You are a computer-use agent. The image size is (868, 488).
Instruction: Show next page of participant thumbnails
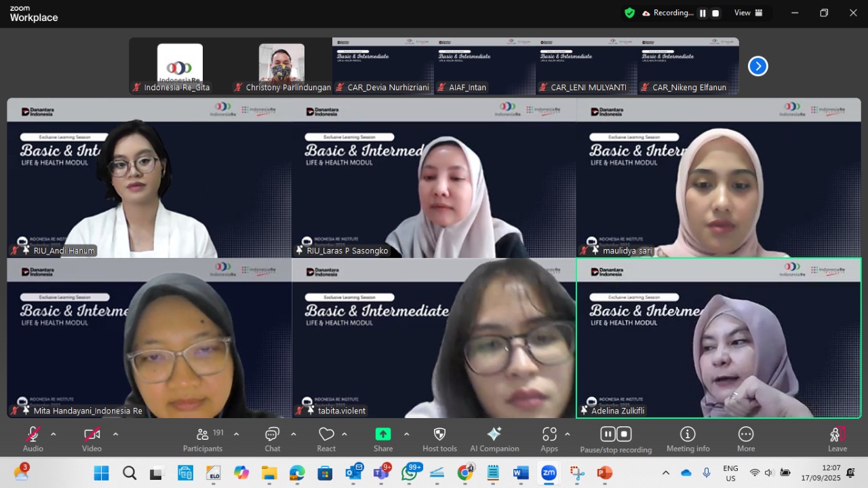pyautogui.click(x=757, y=66)
